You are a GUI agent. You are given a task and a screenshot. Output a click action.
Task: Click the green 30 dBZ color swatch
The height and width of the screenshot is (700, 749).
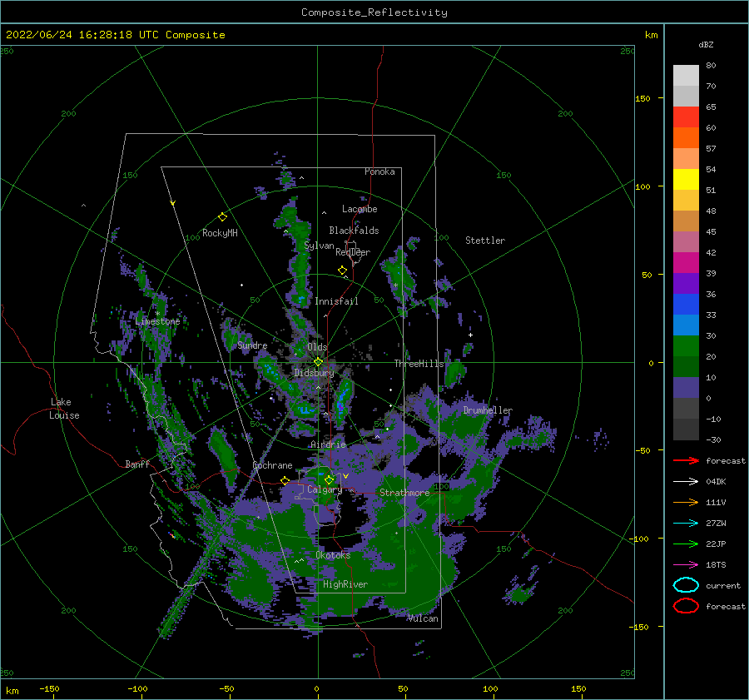pos(686,345)
